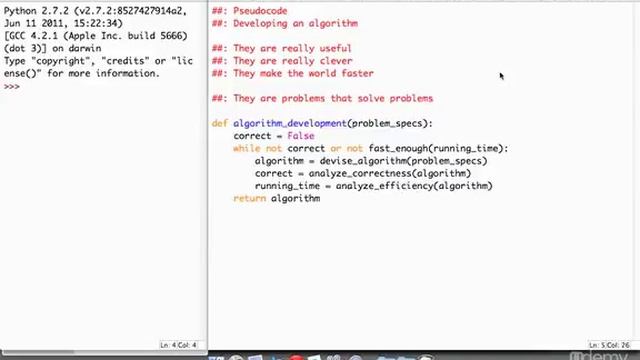This screenshot has width=640, height=360.
Task: Click the editor status 'Ln: 5 Col: 26'
Action: [609, 345]
